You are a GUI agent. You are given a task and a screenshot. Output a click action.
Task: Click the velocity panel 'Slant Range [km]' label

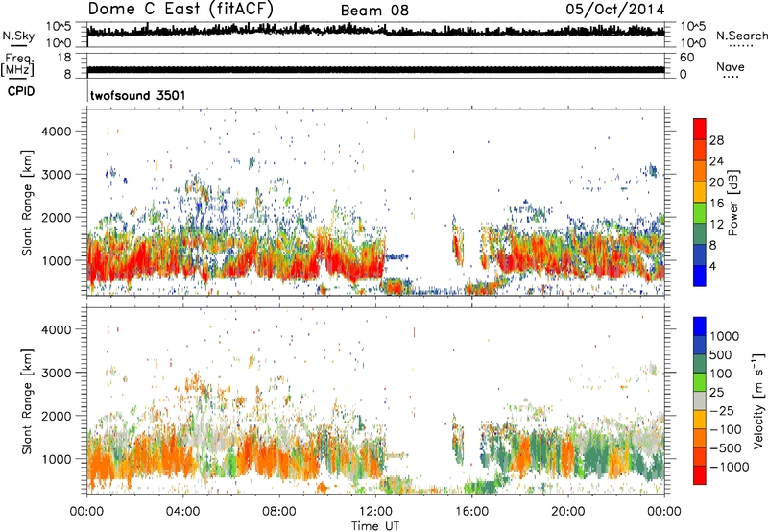click(27, 400)
